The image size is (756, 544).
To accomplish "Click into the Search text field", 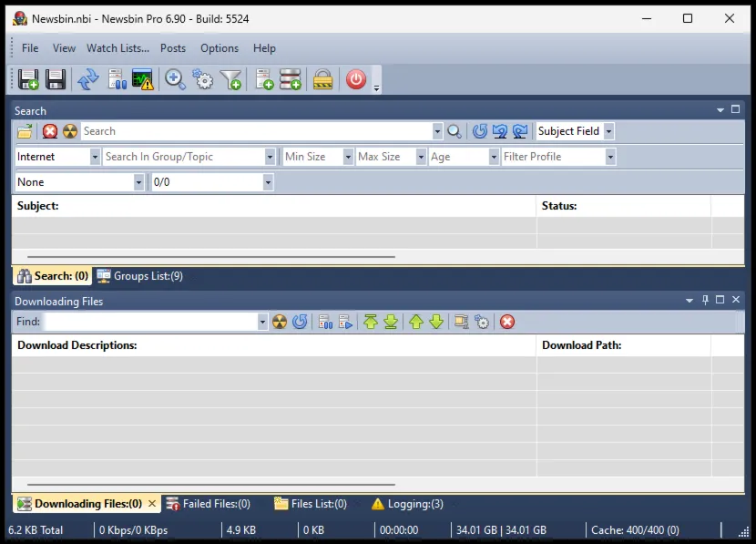I will point(257,131).
